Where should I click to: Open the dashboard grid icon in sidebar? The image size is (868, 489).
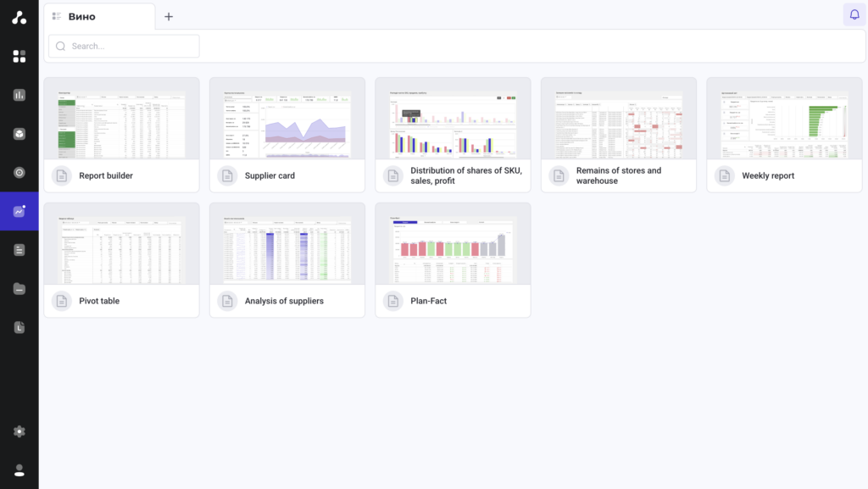[x=19, y=57]
